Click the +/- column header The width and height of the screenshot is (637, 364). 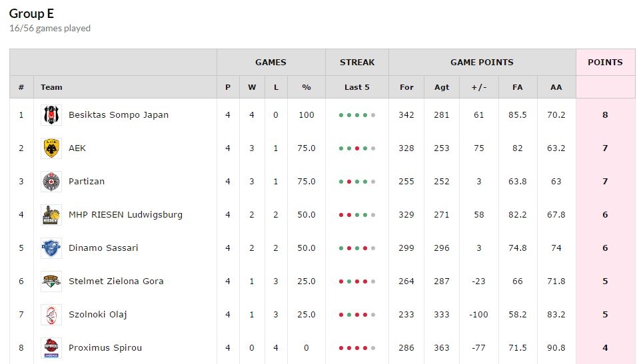(x=479, y=87)
